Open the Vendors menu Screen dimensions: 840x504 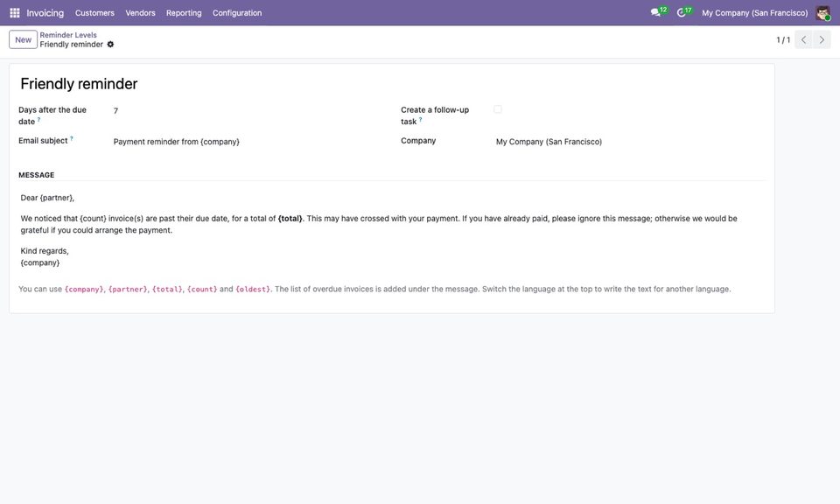[x=140, y=13]
